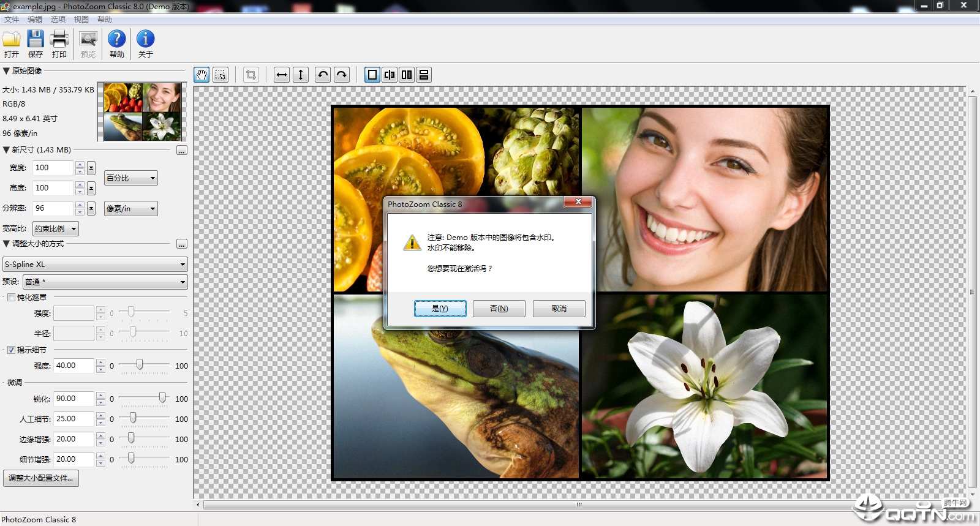Click the 宽度 spinner stepper
980x526 pixels.
(x=80, y=168)
